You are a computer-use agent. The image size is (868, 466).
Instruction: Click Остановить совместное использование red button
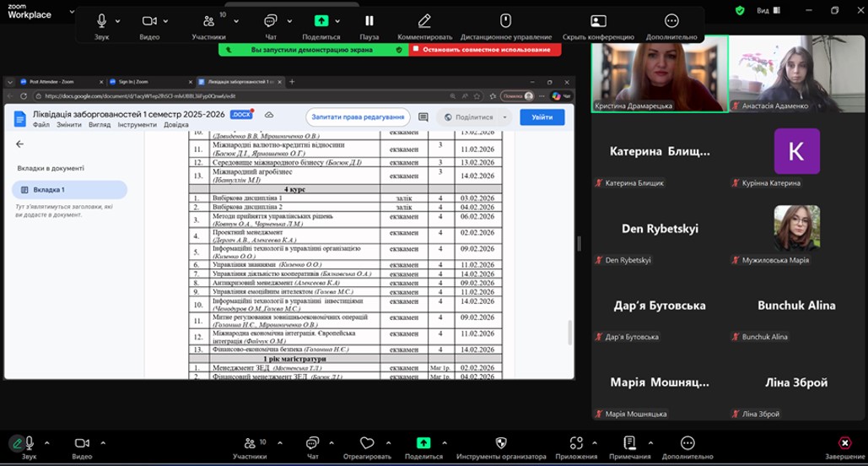(485, 49)
